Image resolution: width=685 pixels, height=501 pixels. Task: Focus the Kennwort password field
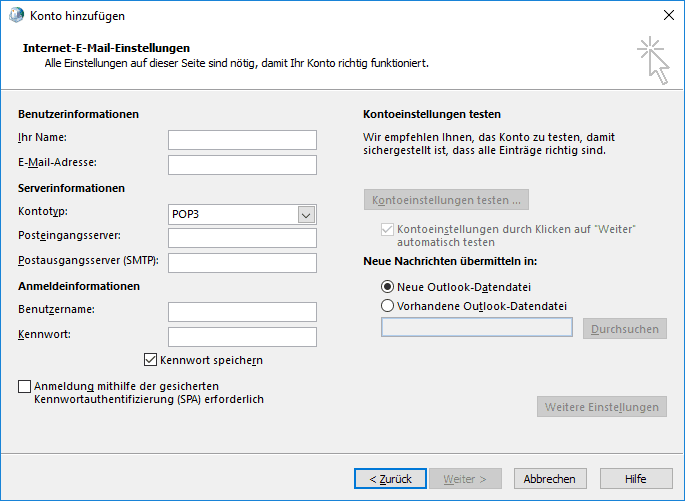point(242,337)
